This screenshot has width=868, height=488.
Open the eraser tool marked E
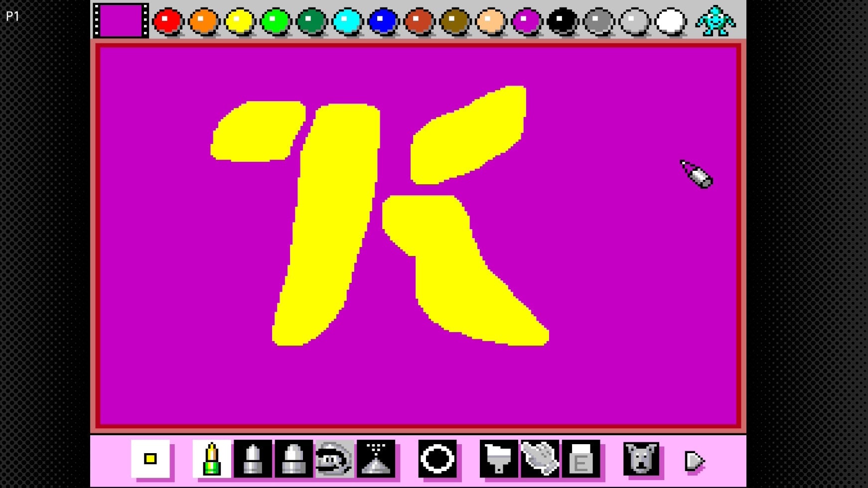581,459
